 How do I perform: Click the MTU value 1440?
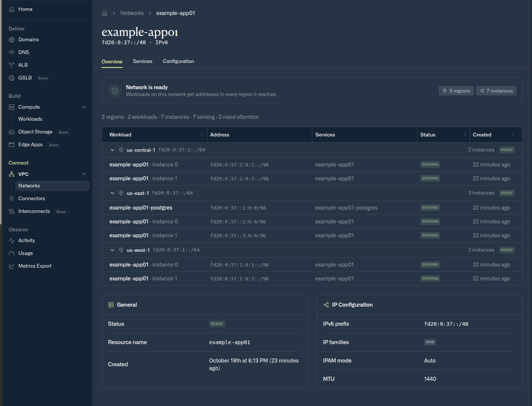(x=430, y=379)
